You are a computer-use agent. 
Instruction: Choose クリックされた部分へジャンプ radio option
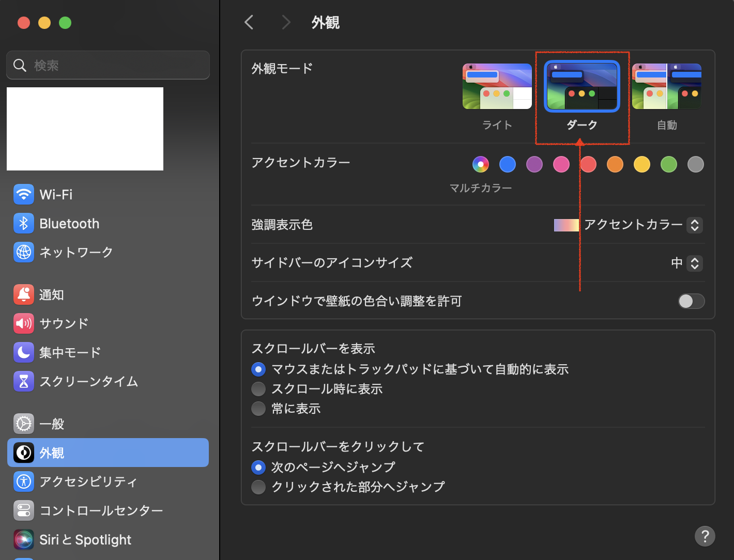(258, 487)
